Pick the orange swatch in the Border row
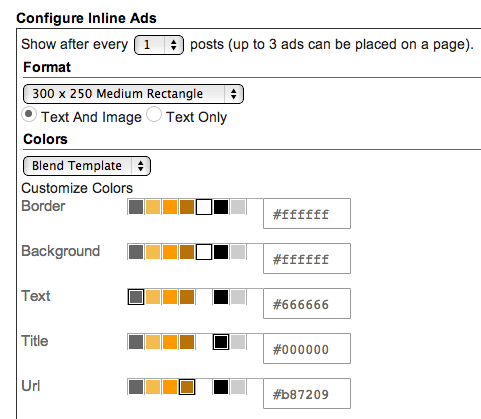Image resolution: width=481 pixels, height=419 pixels. [x=170, y=207]
